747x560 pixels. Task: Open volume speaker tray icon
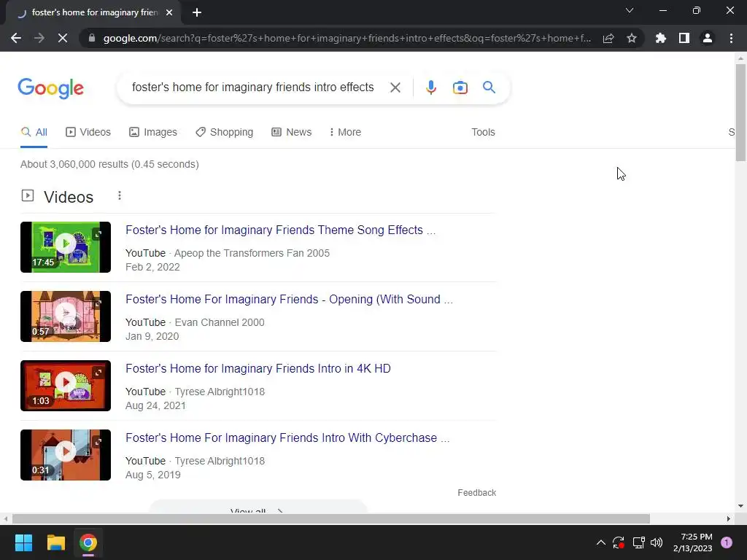(x=657, y=542)
